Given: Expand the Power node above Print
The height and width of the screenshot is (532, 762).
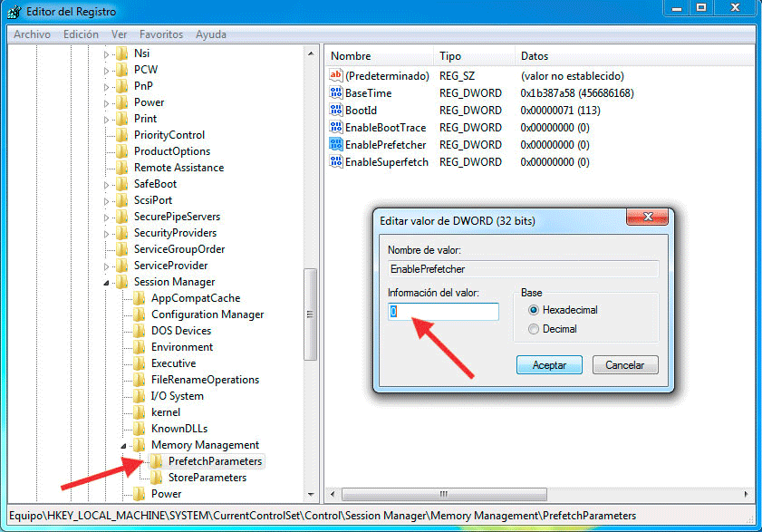Looking at the screenshot, I should tap(106, 103).
